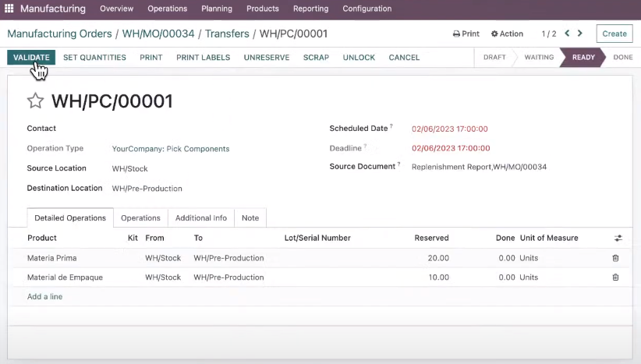
Task: Click Done quantity 0.00 for Material de Empaque
Action: click(x=507, y=277)
